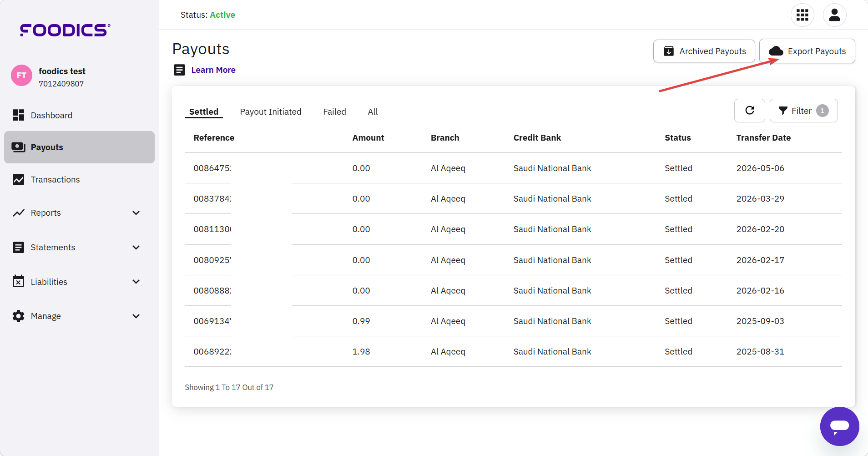Open the user profile icon
The height and width of the screenshot is (456, 868).
[x=834, y=15]
